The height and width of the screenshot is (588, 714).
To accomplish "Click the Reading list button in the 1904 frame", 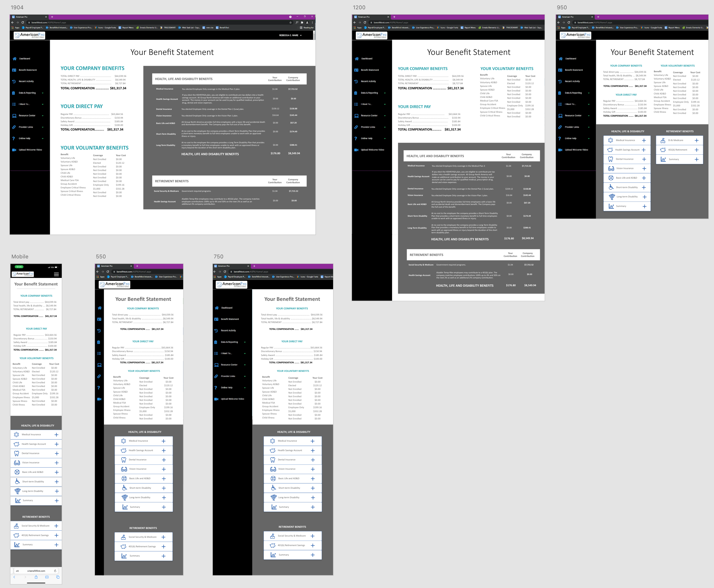I will point(306,28).
